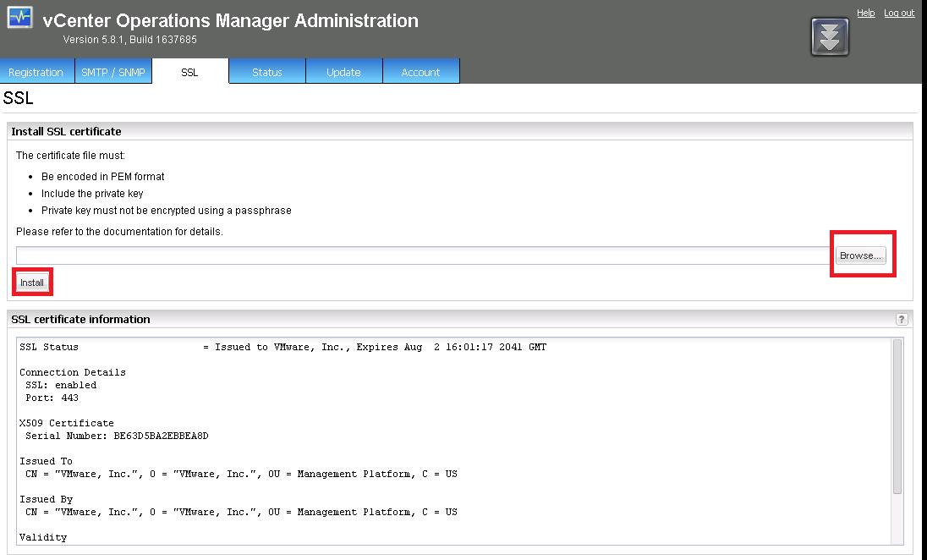Open help for SSL certificate information panel
This screenshot has width=927, height=560.
point(902,320)
